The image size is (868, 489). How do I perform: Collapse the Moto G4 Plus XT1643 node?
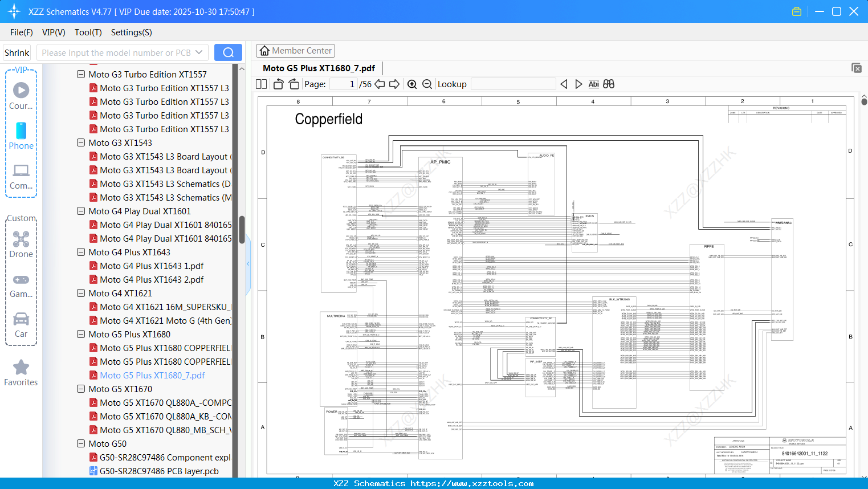pos(81,252)
